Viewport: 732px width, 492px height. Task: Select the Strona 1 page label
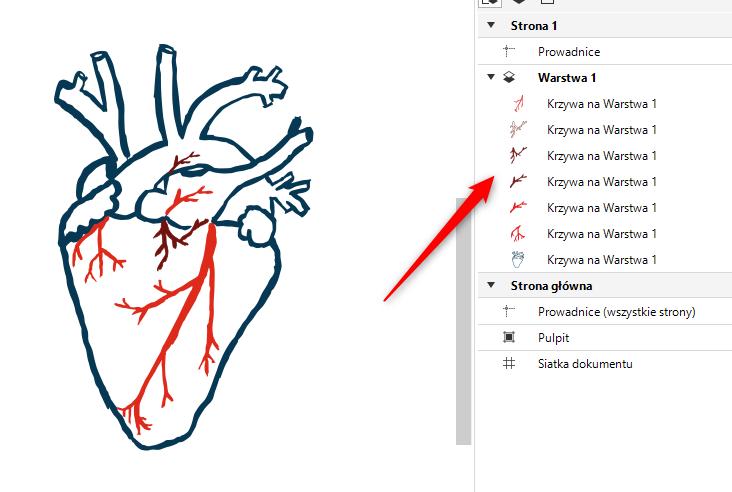click(534, 26)
